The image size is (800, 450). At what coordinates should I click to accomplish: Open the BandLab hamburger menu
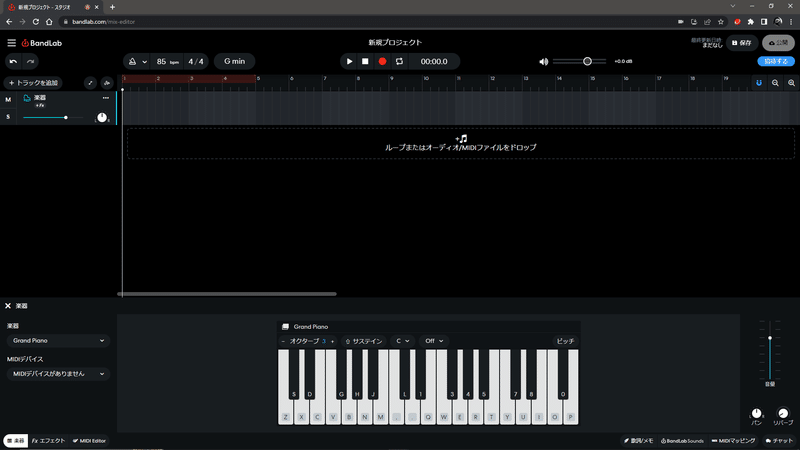[x=11, y=43]
